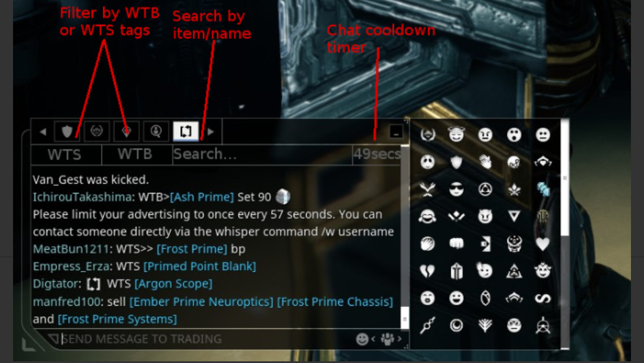Show previous chat tabs with left arrow

(43, 132)
